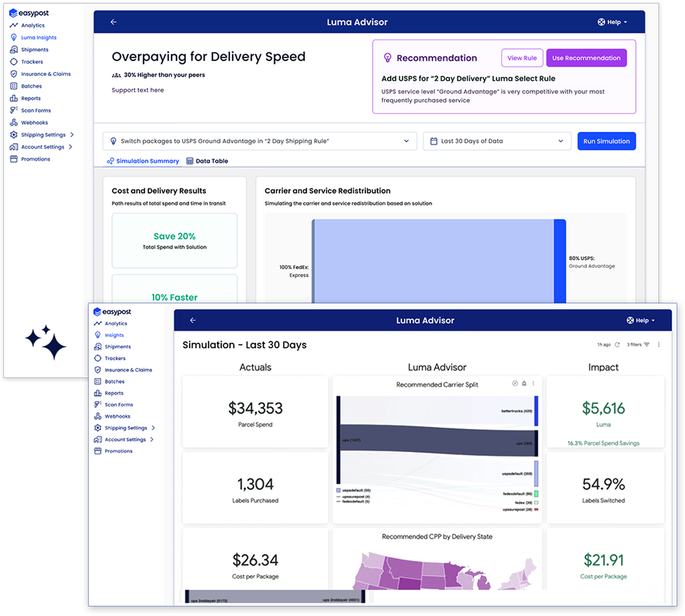Image resolution: width=685 pixels, height=616 pixels.
Task: Switch to the Simulation Summary tab
Action: point(143,161)
